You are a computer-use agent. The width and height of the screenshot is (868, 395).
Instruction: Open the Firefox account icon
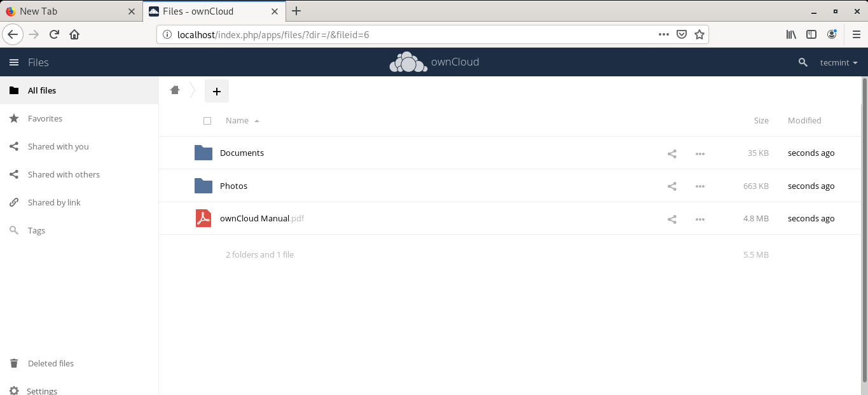832,34
